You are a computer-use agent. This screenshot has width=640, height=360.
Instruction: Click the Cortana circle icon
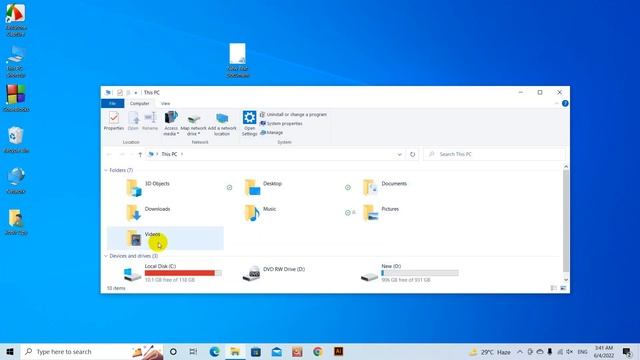pyautogui.click(x=173, y=351)
